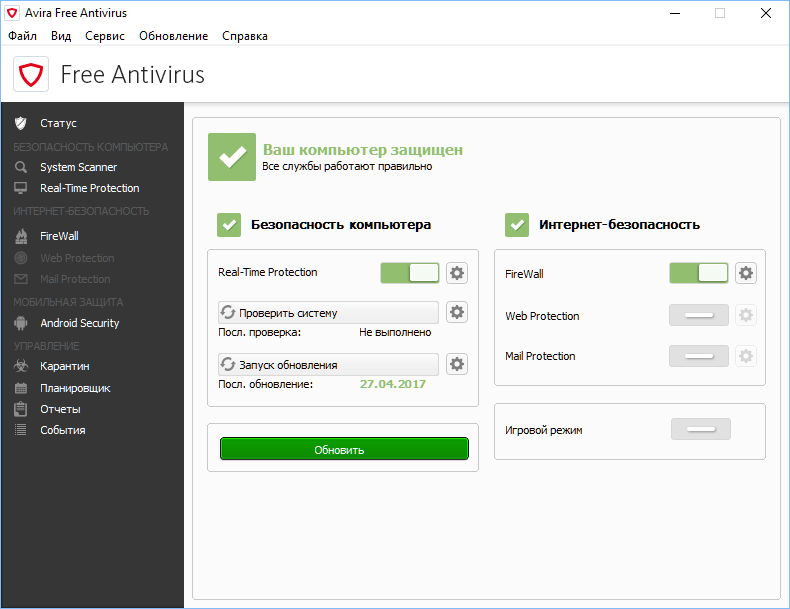Open FireWall settings gear icon
790x609 pixels.
tap(746, 273)
